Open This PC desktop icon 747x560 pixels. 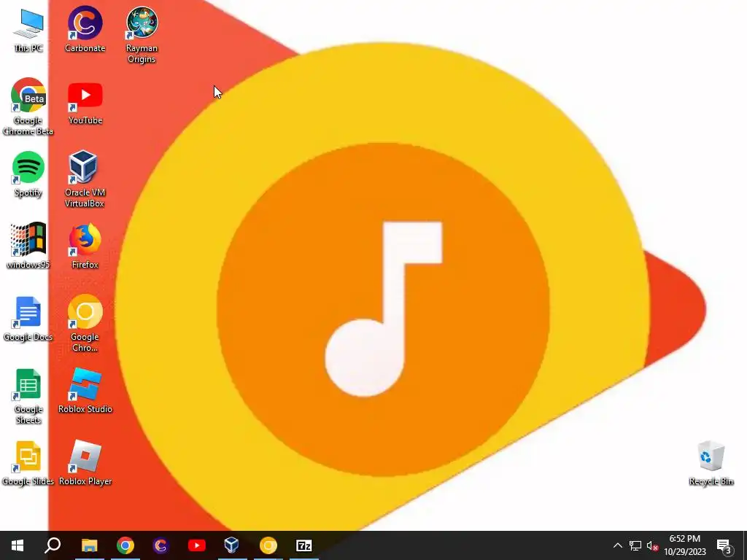point(28,31)
